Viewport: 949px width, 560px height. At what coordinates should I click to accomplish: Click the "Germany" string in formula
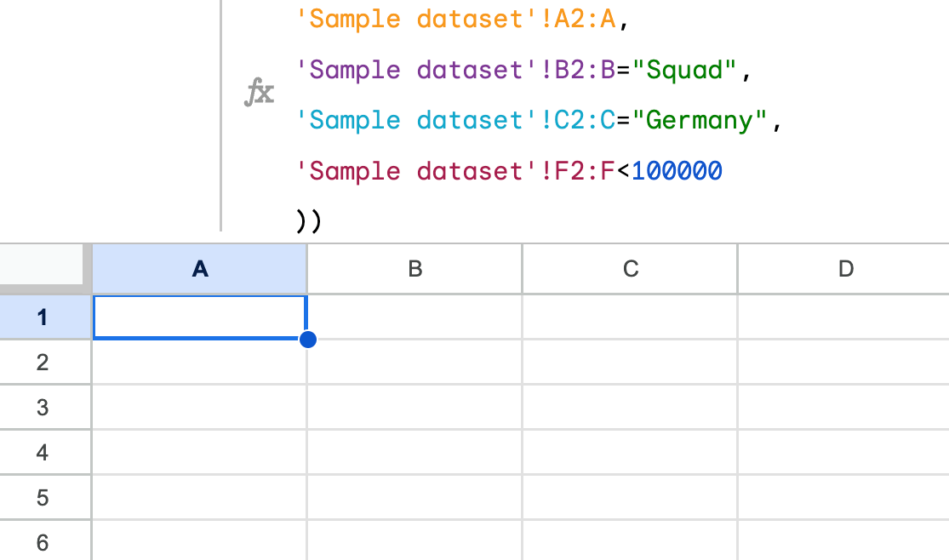[700, 121]
